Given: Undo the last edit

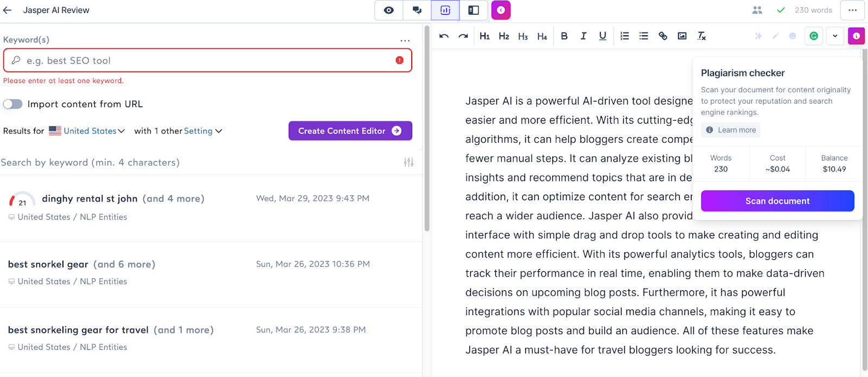Looking at the screenshot, I should 444,36.
